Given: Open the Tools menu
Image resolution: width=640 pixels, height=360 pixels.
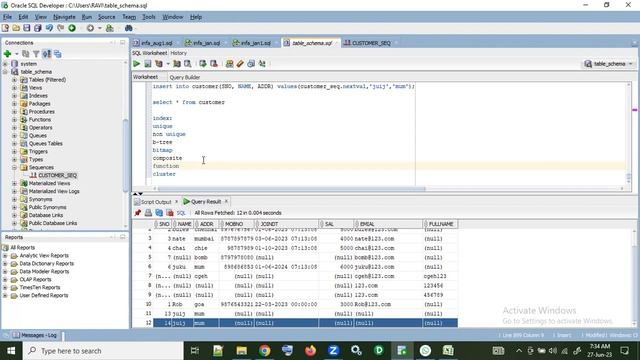Looking at the screenshot, I should 149,17.
